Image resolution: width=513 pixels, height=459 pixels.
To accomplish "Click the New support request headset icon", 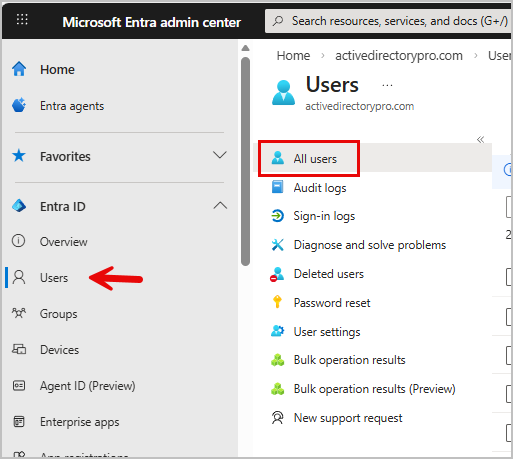I will click(277, 418).
